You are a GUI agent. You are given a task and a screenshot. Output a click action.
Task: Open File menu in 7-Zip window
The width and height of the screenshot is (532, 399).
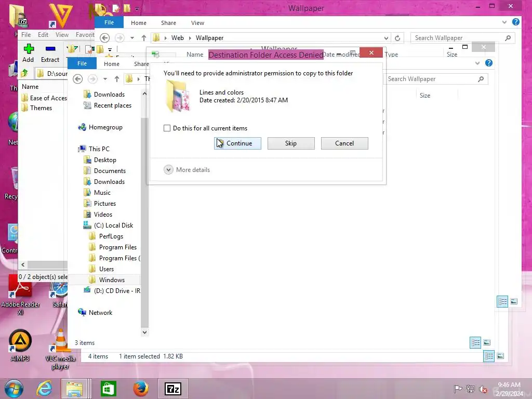click(26, 35)
